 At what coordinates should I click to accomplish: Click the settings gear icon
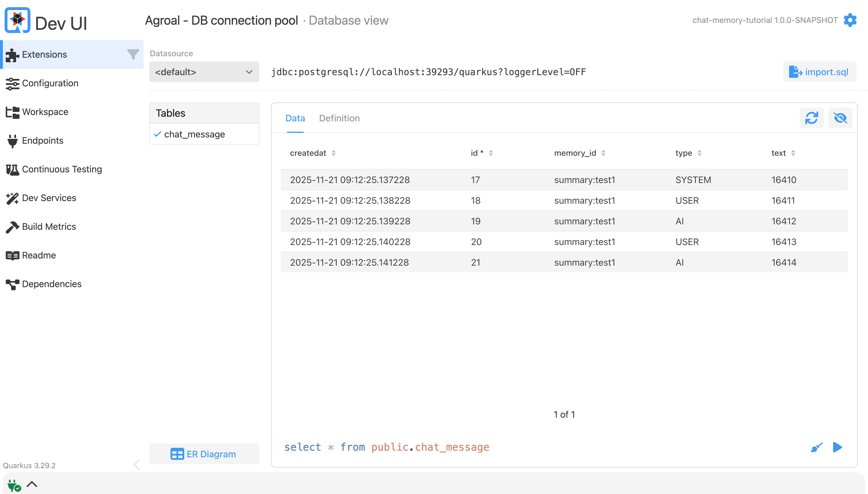coord(850,20)
